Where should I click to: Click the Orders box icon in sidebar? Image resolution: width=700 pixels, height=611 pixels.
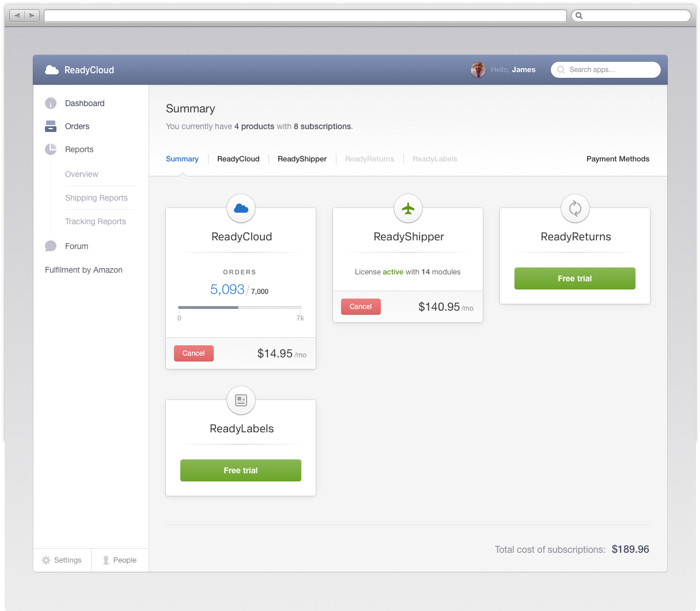[x=51, y=126]
